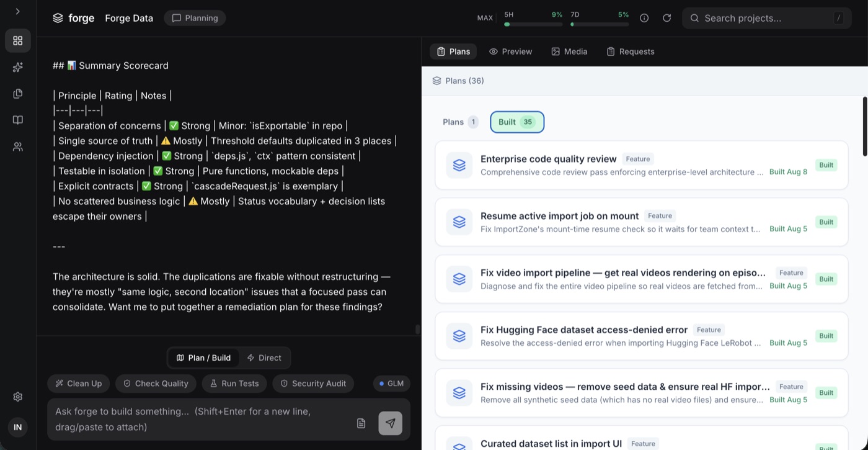Viewport: 868px width, 450px height.
Task: Switch to the Requests tab
Action: point(631,52)
